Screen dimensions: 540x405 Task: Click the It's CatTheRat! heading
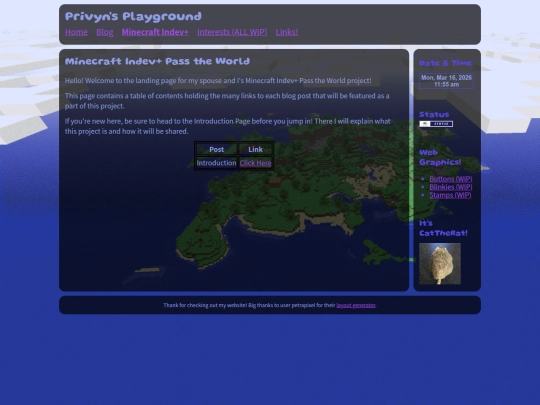click(443, 228)
